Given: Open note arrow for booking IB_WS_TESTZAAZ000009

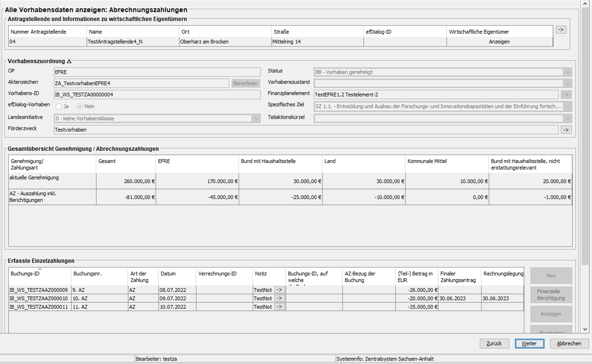Looking at the screenshot, I should (279, 290).
